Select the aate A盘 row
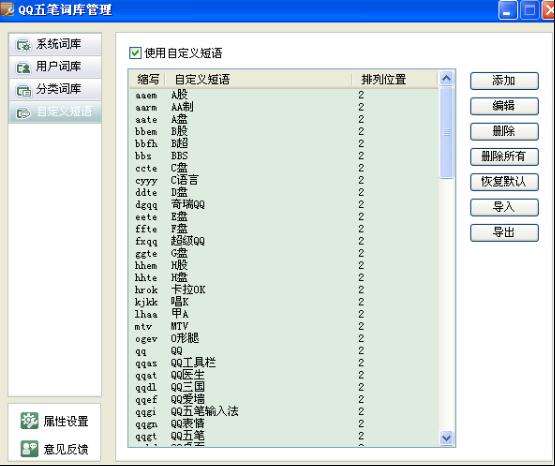 tap(283, 120)
